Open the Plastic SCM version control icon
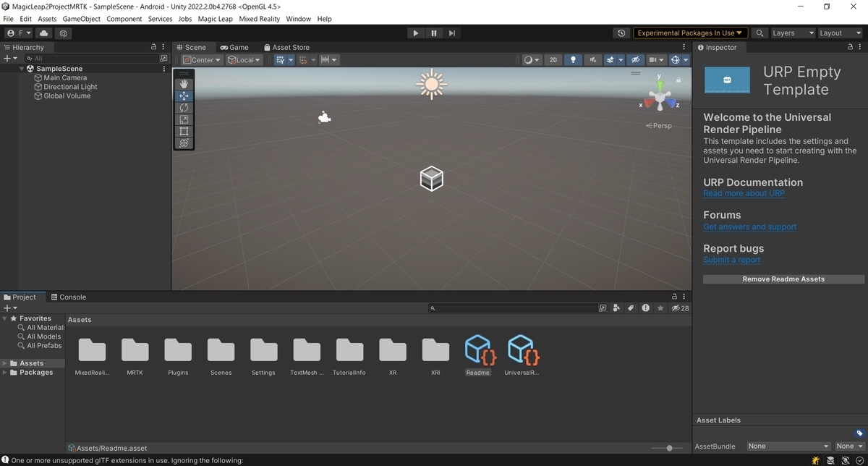The image size is (868, 466). click(x=64, y=33)
